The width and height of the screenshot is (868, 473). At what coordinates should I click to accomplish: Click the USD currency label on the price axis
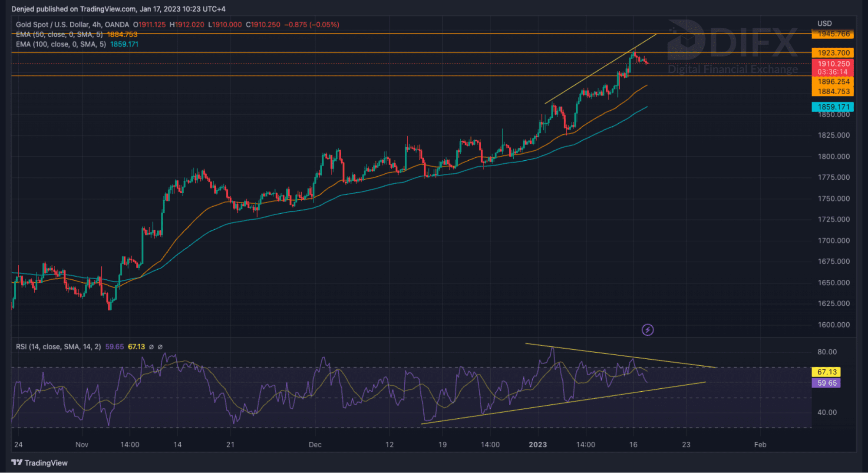pos(824,23)
